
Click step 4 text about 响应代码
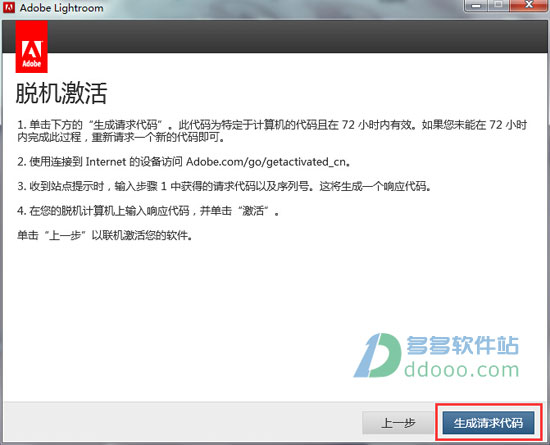click(x=148, y=211)
